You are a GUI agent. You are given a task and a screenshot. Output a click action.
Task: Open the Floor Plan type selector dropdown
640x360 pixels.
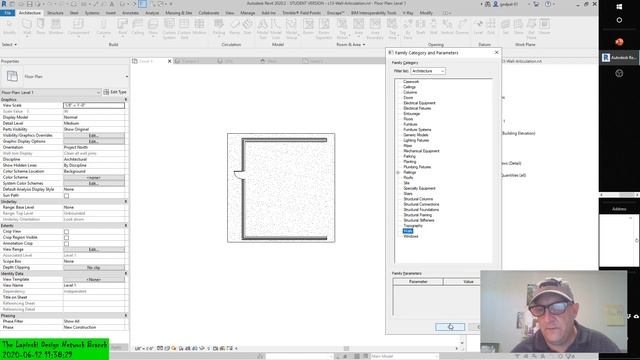tap(127, 76)
